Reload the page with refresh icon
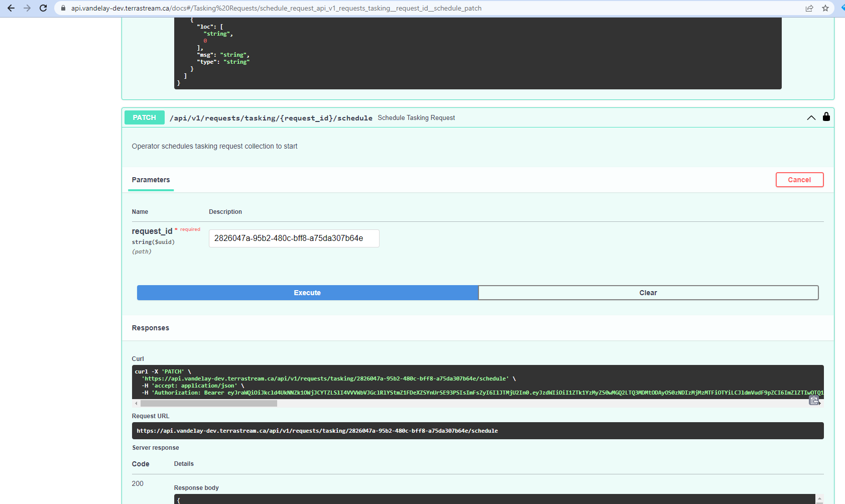The height and width of the screenshot is (504, 845). [43, 8]
